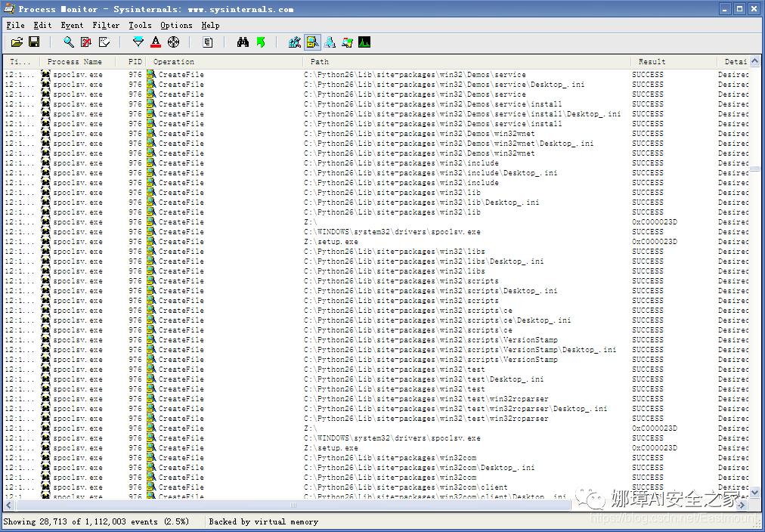Click the horizontal scrollbar thumb

[293, 506]
